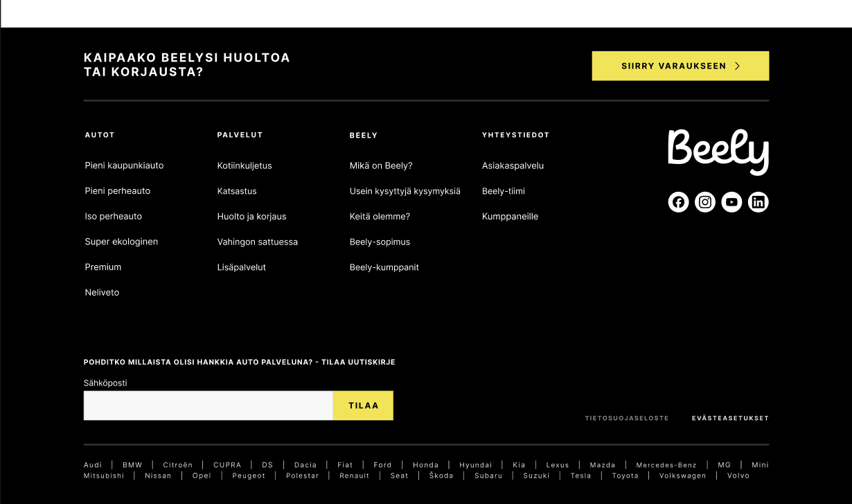The width and height of the screenshot is (852, 504).
Task: Select Toyota brand link
Action: (625, 476)
